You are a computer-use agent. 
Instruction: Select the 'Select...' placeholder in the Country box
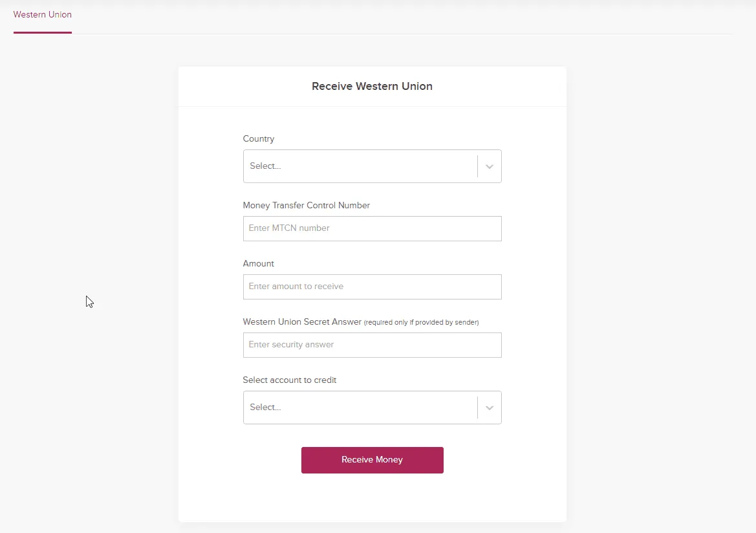265,166
